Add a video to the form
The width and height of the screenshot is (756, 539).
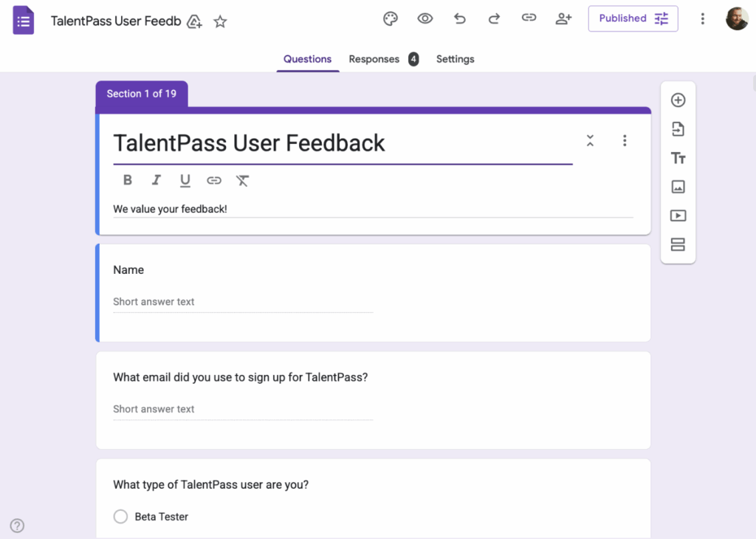[x=678, y=216]
